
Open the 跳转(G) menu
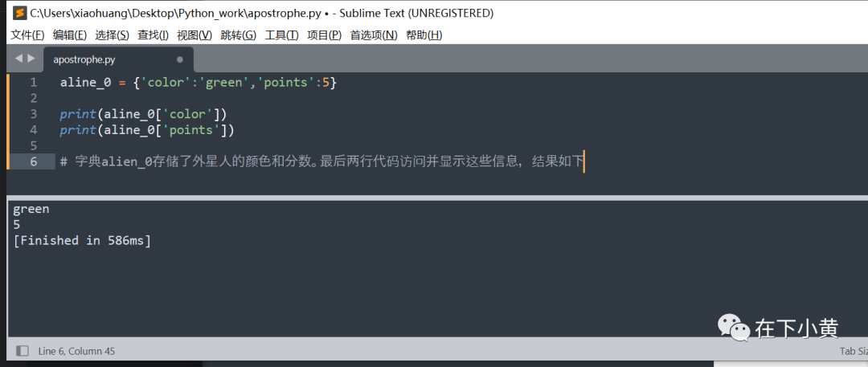(238, 35)
